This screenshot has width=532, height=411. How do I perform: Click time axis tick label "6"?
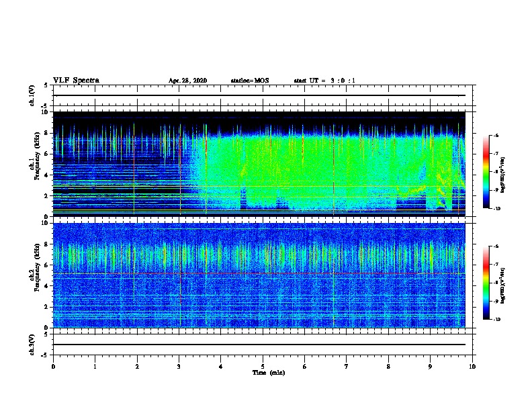pos(304,367)
